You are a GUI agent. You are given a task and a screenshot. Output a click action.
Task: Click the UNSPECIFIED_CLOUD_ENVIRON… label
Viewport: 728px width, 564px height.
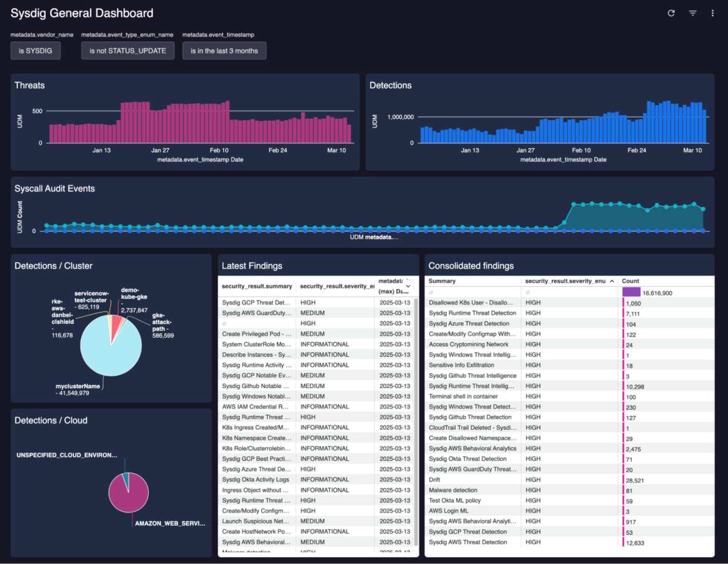tap(67, 455)
